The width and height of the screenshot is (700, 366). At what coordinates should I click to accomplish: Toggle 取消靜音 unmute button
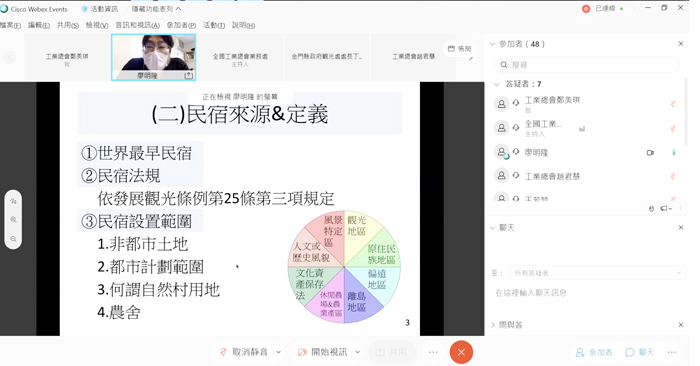tap(244, 352)
